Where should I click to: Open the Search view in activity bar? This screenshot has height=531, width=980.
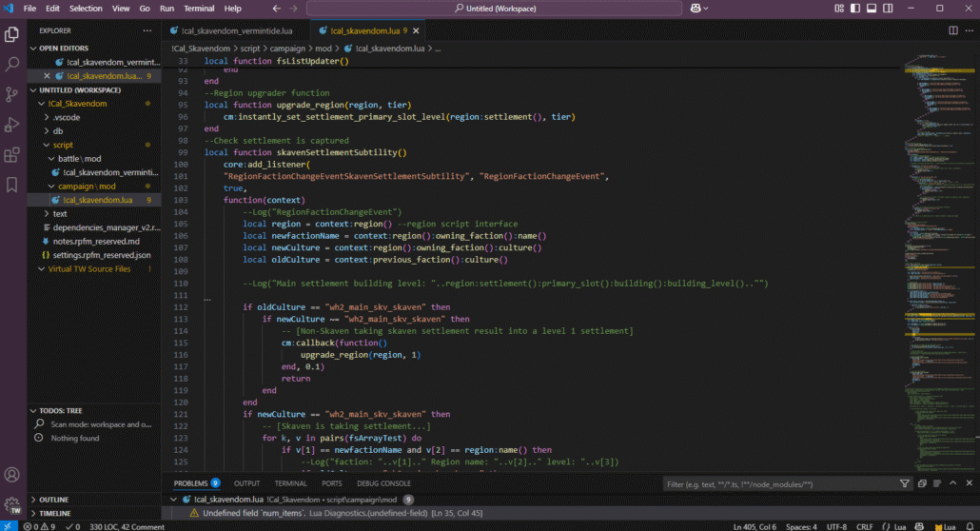click(11, 64)
